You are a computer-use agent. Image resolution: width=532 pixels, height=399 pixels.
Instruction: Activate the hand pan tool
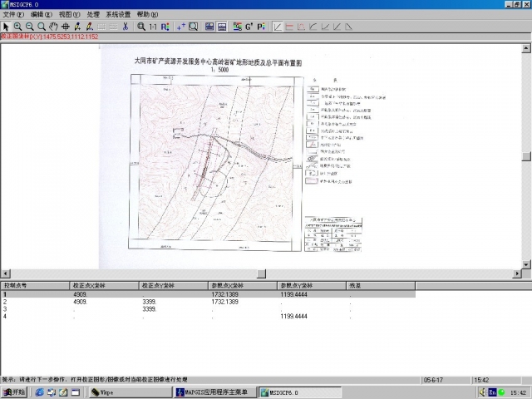point(55,27)
